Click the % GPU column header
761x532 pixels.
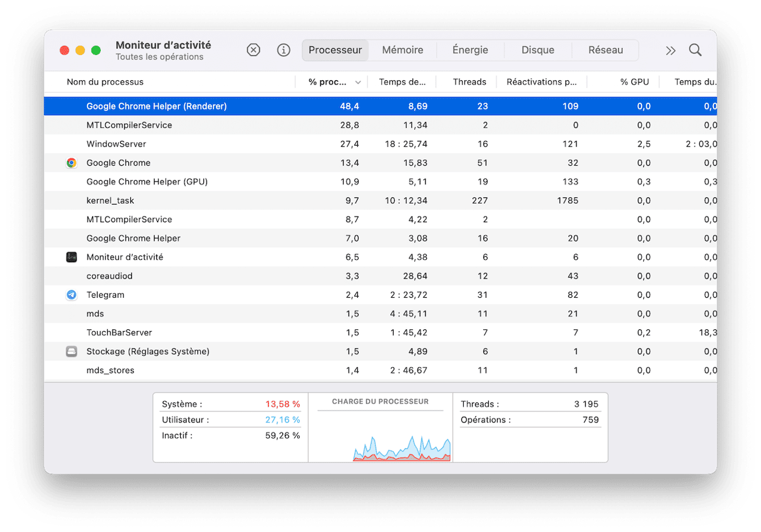click(x=635, y=82)
